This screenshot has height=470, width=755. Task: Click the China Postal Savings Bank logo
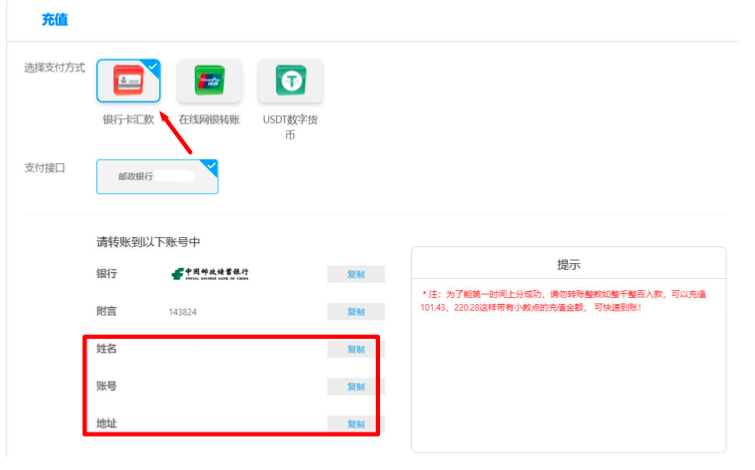pyautogui.click(x=210, y=274)
